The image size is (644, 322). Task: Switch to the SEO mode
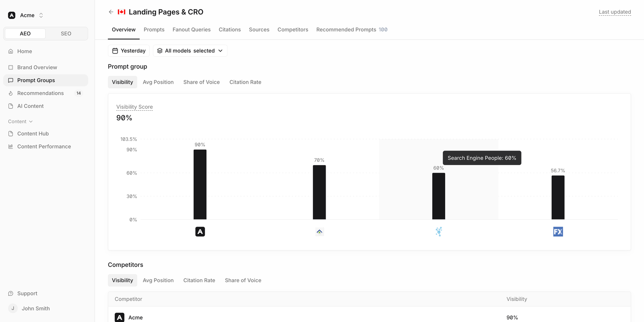pos(66,33)
